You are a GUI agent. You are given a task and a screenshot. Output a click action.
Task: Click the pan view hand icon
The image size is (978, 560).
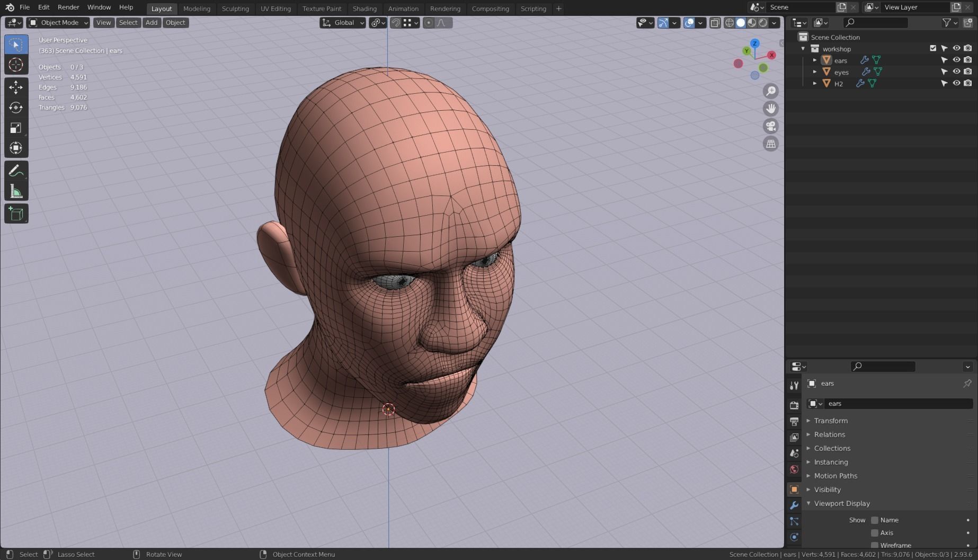[771, 109]
